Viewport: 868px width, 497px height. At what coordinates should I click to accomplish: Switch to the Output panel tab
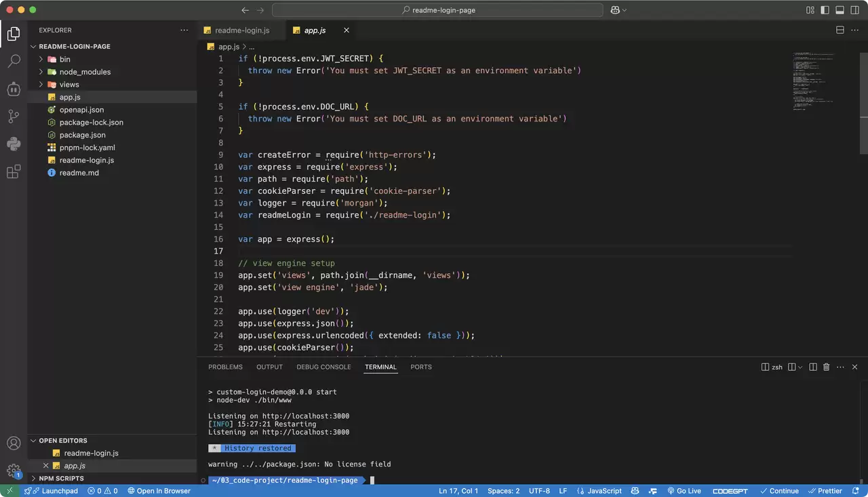[269, 367]
